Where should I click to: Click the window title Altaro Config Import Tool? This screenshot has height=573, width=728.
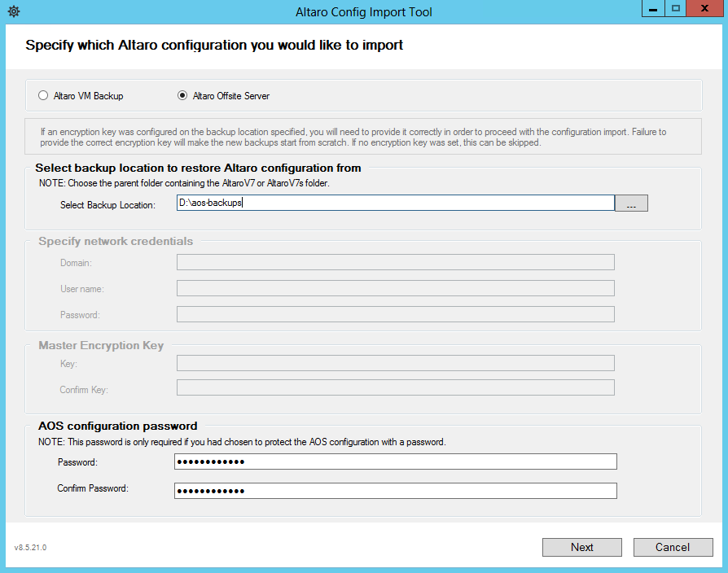point(363,11)
